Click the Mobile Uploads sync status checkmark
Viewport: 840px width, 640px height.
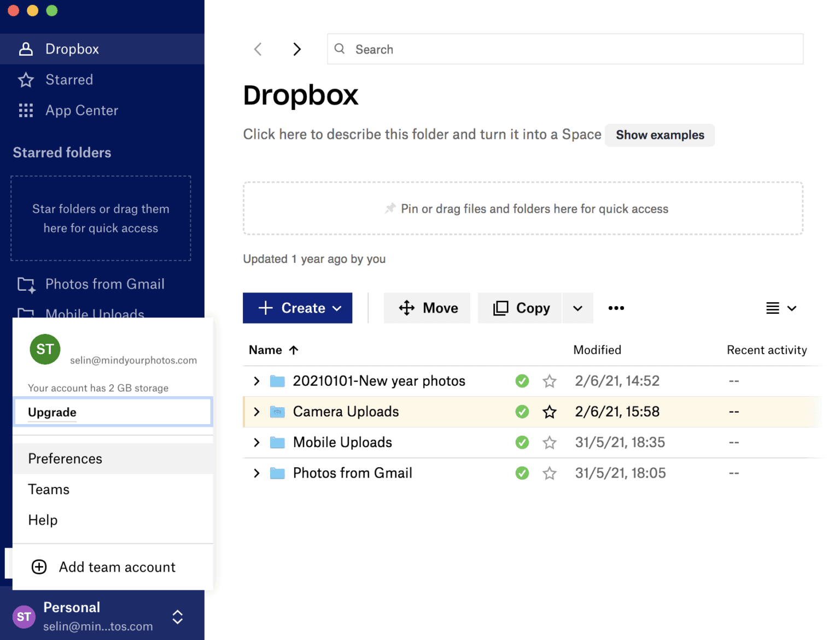click(x=522, y=442)
